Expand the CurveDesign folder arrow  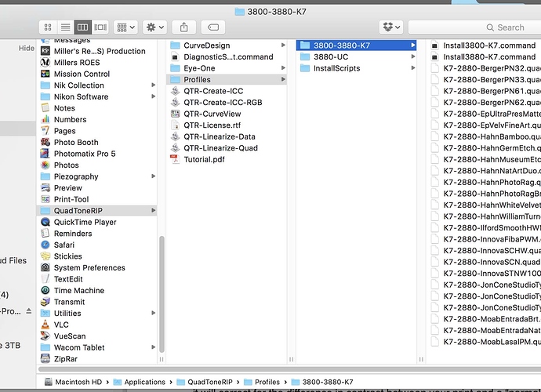pos(283,45)
